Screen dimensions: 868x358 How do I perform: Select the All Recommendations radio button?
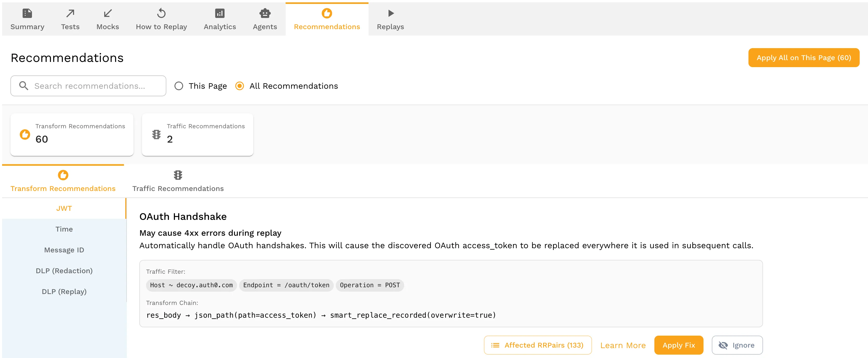pyautogui.click(x=239, y=86)
